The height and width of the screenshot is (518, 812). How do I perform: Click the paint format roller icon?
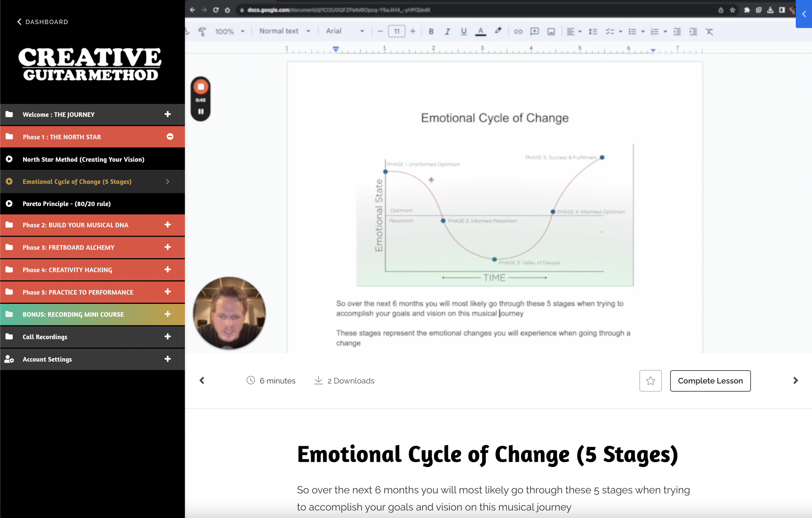click(202, 32)
